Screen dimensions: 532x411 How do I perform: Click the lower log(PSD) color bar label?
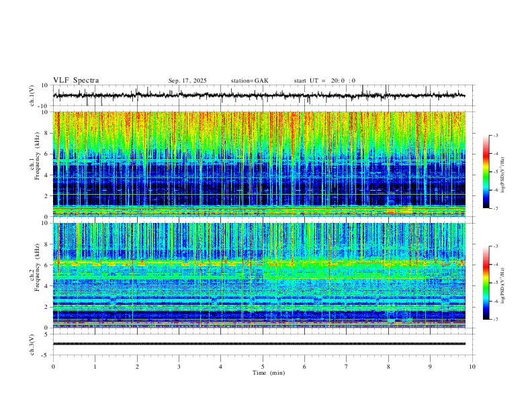pos(502,285)
